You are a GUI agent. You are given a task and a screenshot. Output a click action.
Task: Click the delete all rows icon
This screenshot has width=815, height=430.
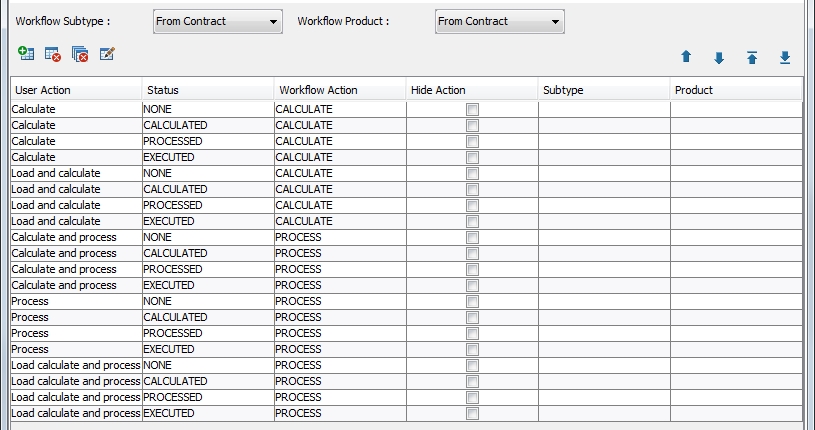coord(80,54)
